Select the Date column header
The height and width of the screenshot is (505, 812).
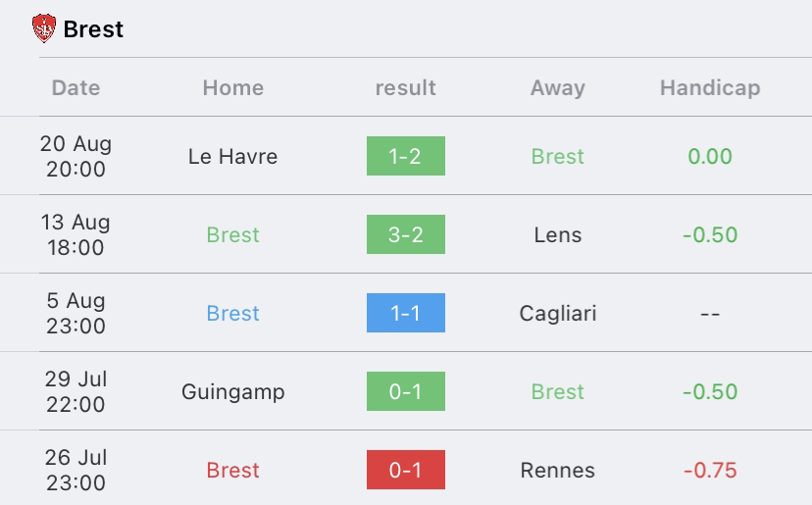point(76,88)
